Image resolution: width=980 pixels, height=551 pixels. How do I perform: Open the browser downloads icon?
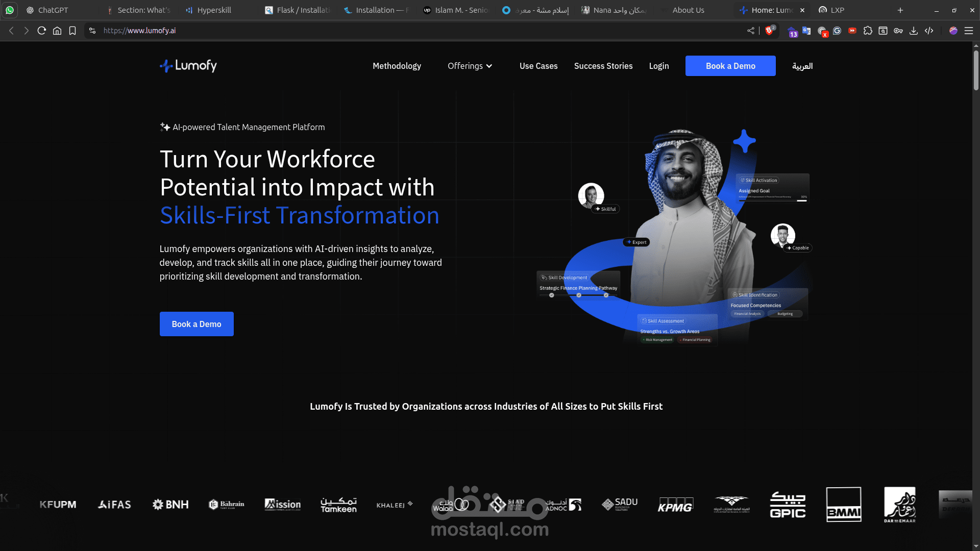pos(914,31)
